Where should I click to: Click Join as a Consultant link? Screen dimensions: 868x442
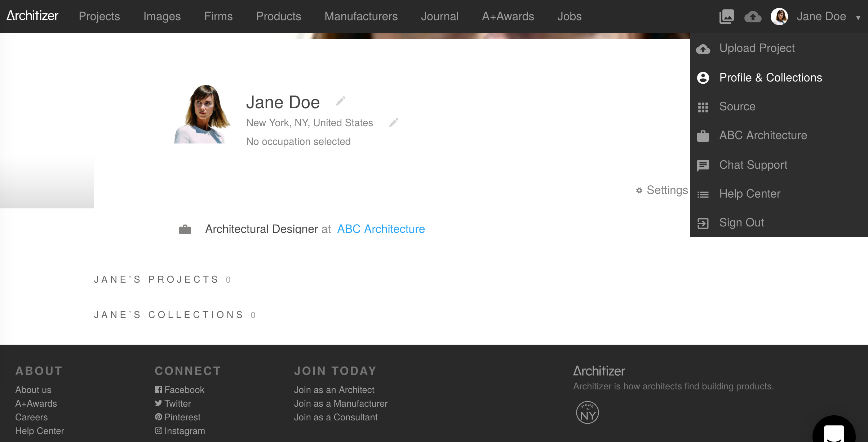(336, 417)
